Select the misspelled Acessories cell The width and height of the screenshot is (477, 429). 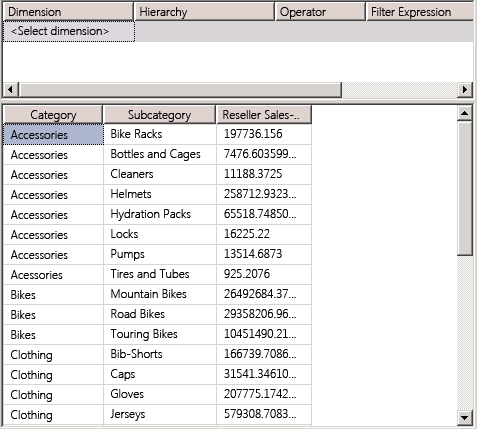tap(53, 274)
